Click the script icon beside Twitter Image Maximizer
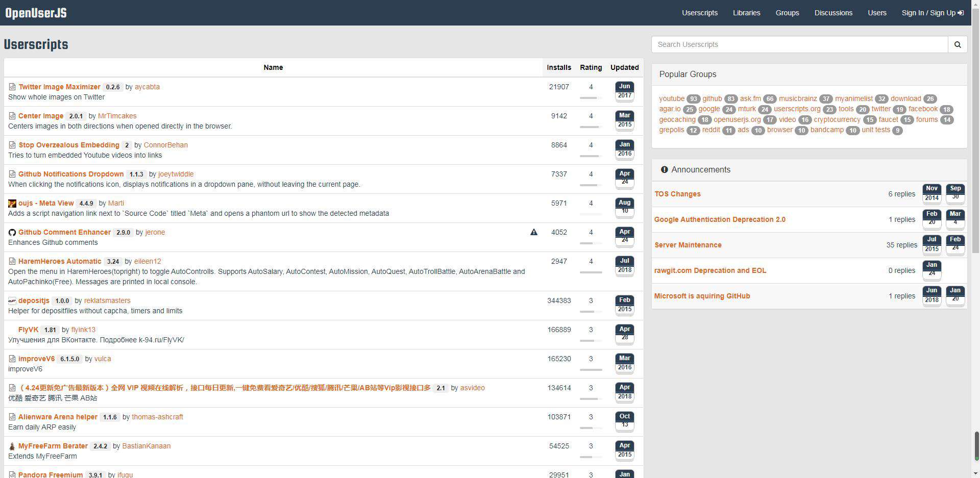The width and height of the screenshot is (980, 478). pyautogui.click(x=12, y=87)
